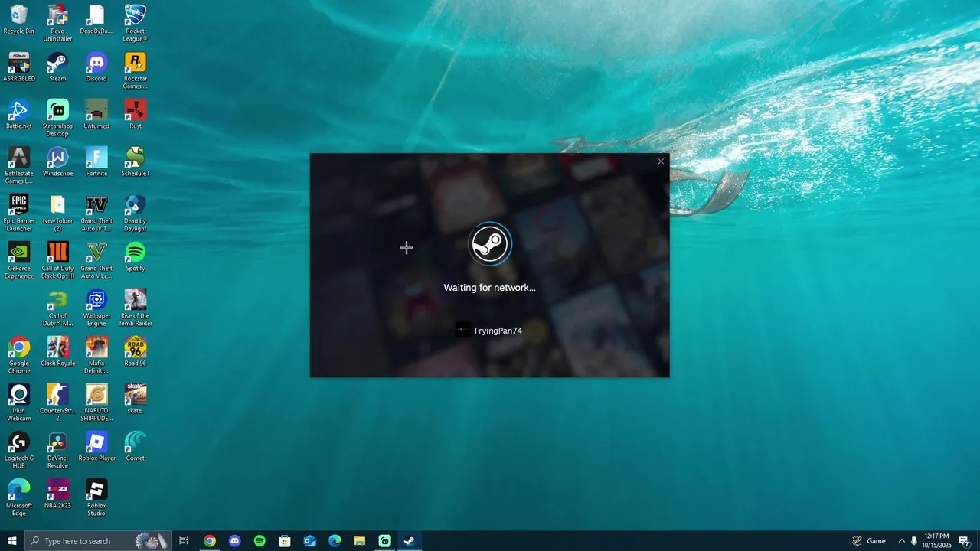The width and height of the screenshot is (980, 551).
Task: Open Outlook from the taskbar
Action: tap(310, 541)
